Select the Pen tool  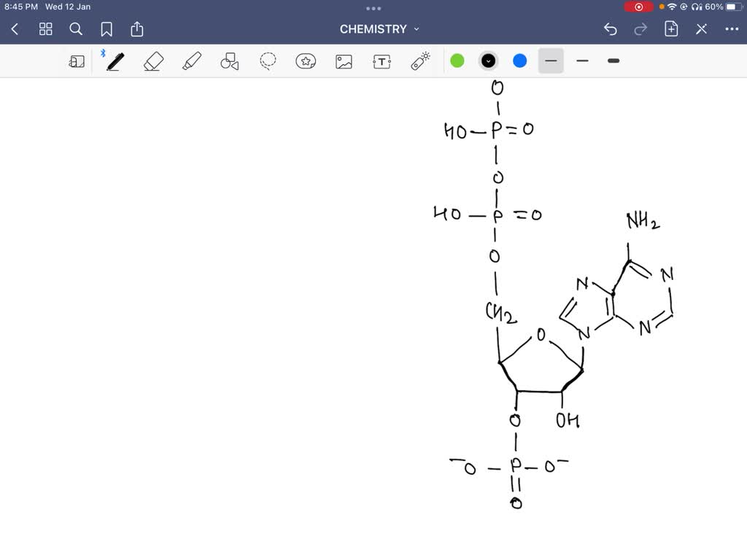(114, 61)
